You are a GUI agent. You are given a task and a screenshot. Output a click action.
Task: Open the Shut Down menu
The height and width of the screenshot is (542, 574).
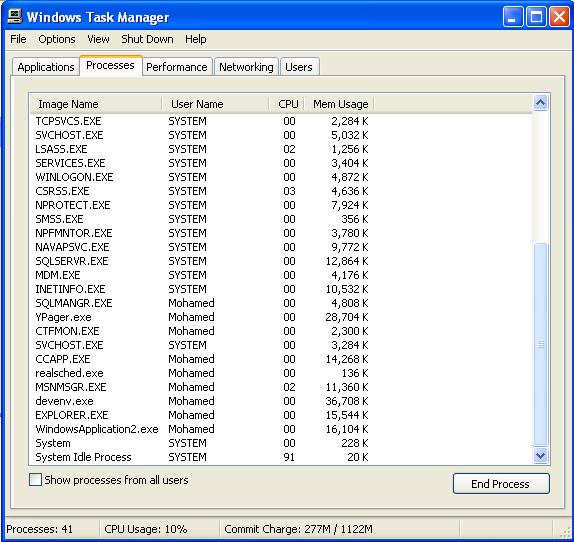[x=147, y=39]
